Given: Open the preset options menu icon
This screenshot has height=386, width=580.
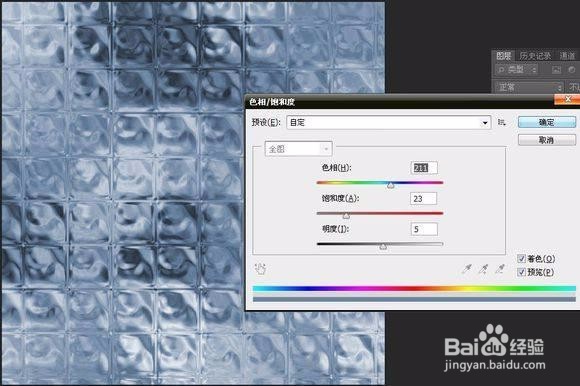Looking at the screenshot, I should coord(502,122).
